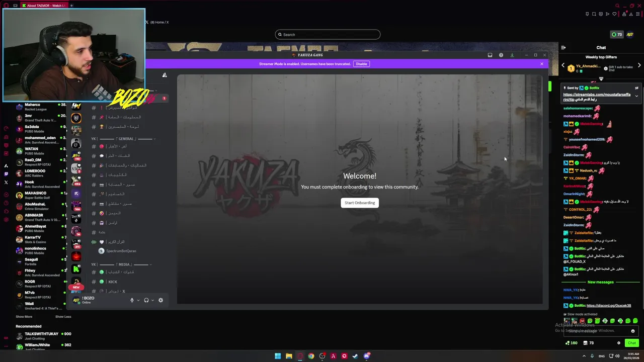Open the X (Twitter) sidebar shortcut
Viewport: 644px width, 362px height.
6,183
